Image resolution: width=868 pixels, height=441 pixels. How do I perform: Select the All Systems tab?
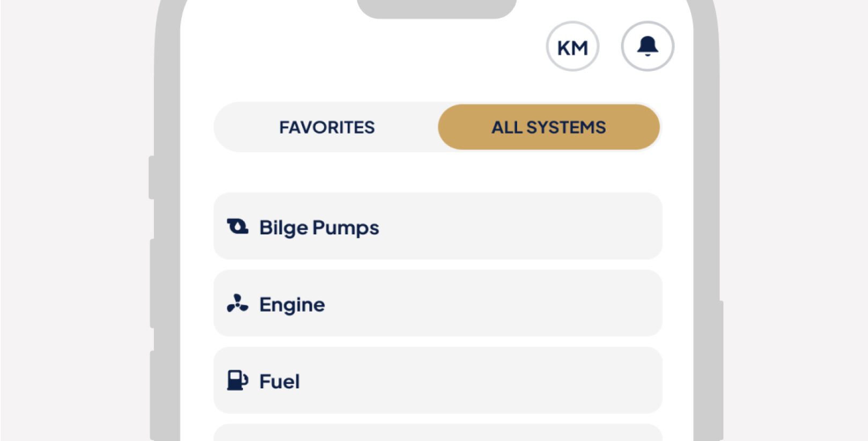coord(548,127)
